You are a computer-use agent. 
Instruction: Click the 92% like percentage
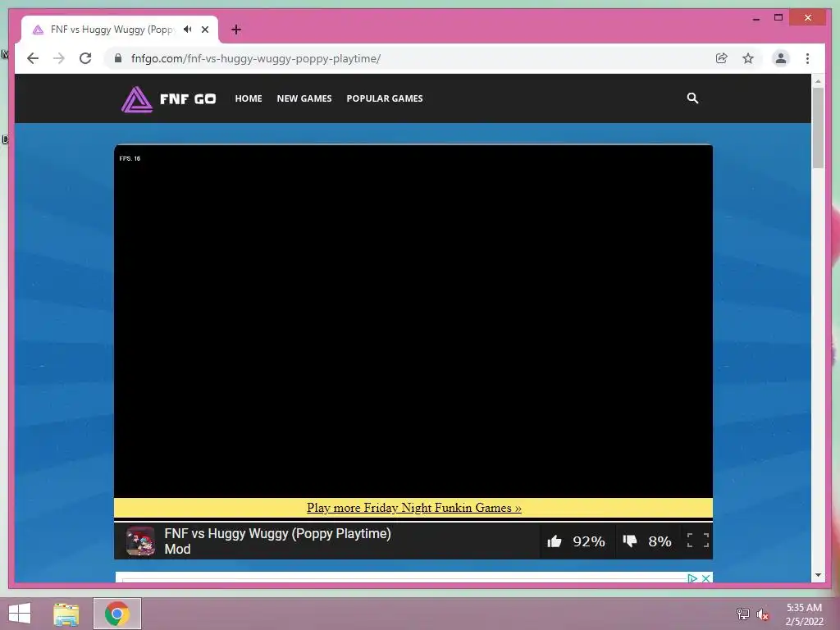coord(589,541)
